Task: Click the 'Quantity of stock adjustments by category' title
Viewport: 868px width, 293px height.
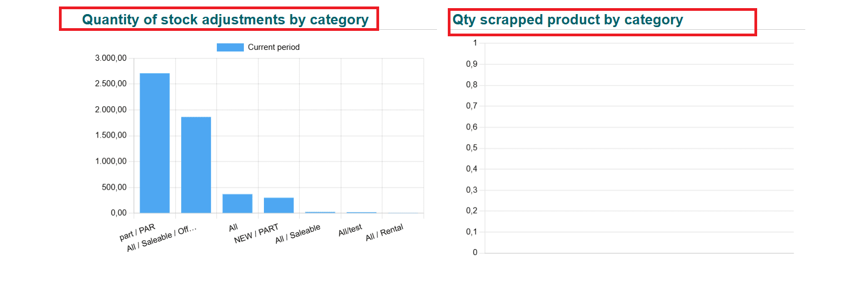Action: click(x=225, y=19)
